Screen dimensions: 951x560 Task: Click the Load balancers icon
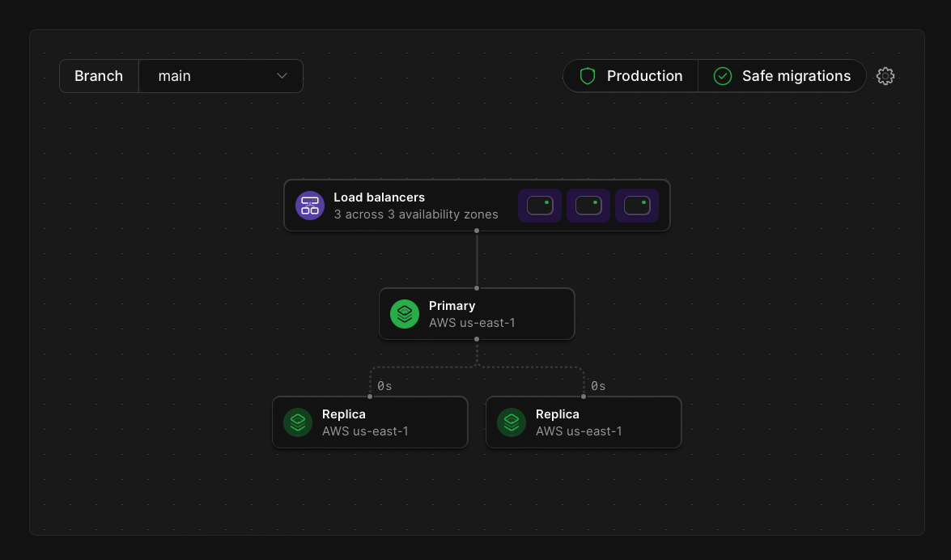(310, 206)
